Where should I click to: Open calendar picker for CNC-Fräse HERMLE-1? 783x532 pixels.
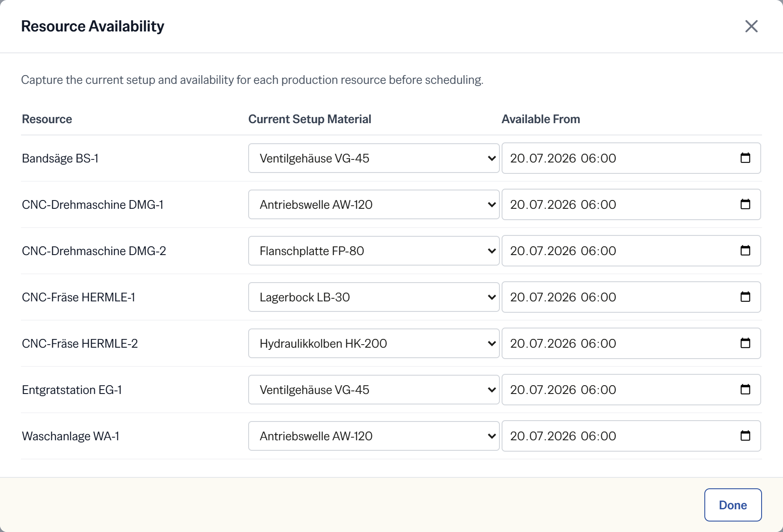[x=745, y=297]
